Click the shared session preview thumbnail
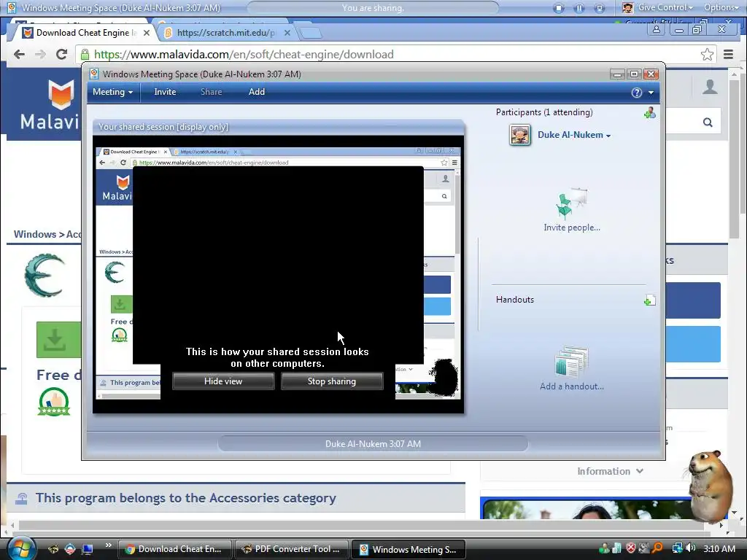Image resolution: width=747 pixels, height=560 pixels. [278, 274]
